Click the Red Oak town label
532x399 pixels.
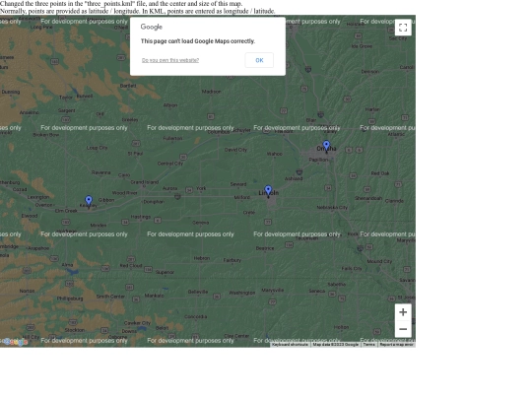380,173
